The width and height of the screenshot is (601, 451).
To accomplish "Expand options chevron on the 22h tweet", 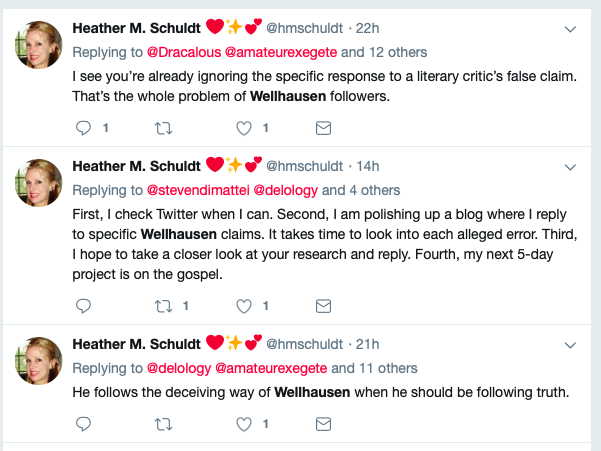I will 570,29.
